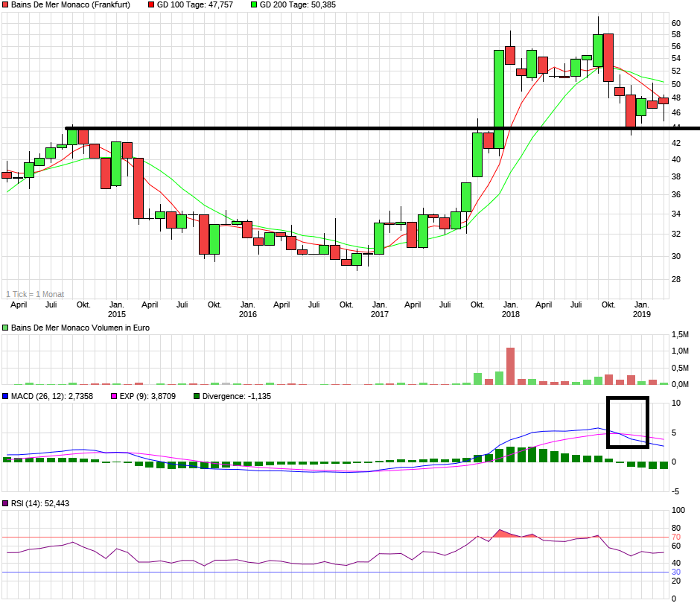Click the green Volumen in Euro legend swatch
This screenshot has width=700, height=606.
5,328
